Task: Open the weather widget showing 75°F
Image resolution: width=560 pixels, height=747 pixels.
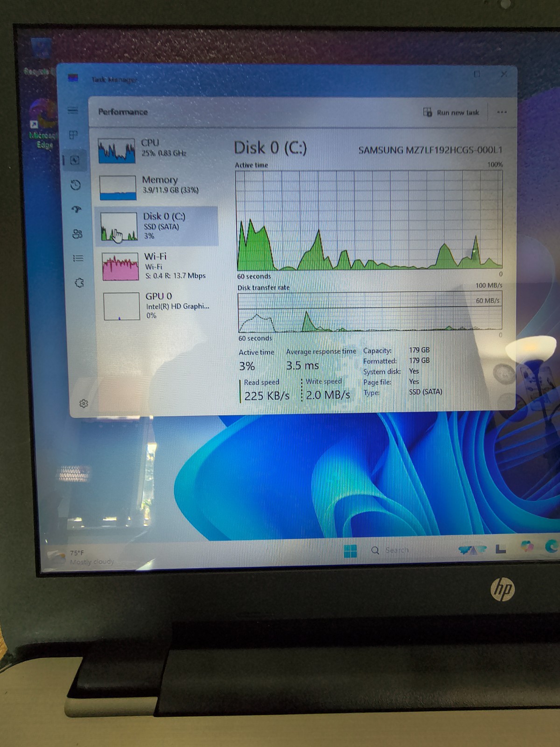Action: coord(82,557)
